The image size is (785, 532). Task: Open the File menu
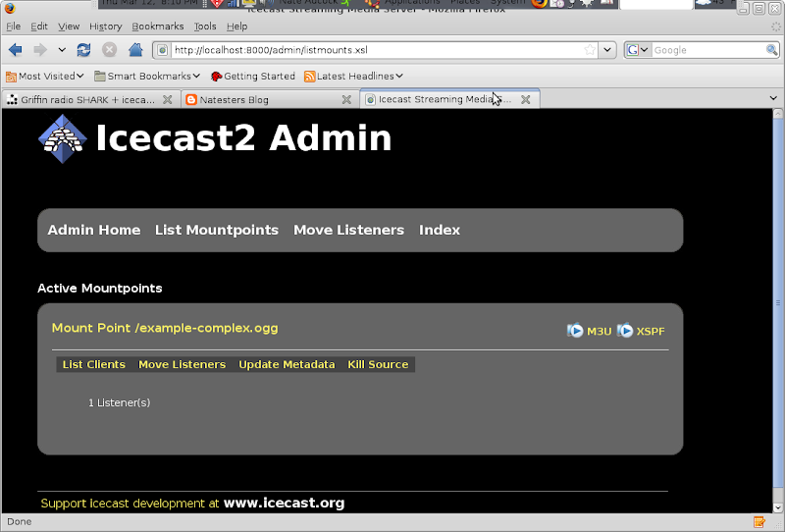(13, 27)
